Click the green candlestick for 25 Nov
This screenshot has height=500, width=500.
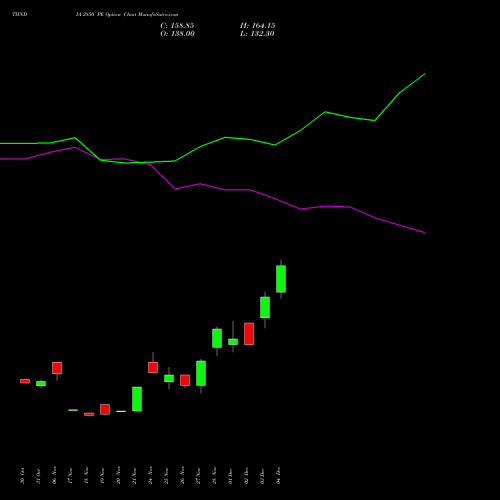pos(169,378)
